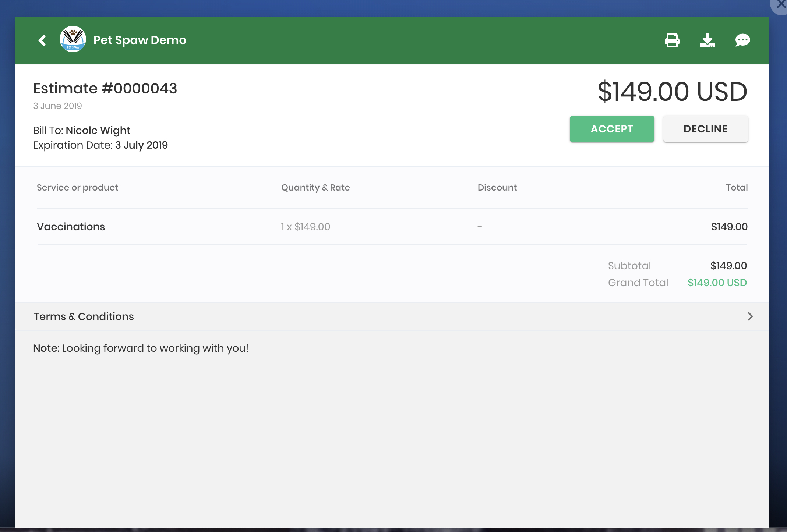Click the Bill To name Nicole Wight
Screen dimensions: 787x532
pos(98,130)
